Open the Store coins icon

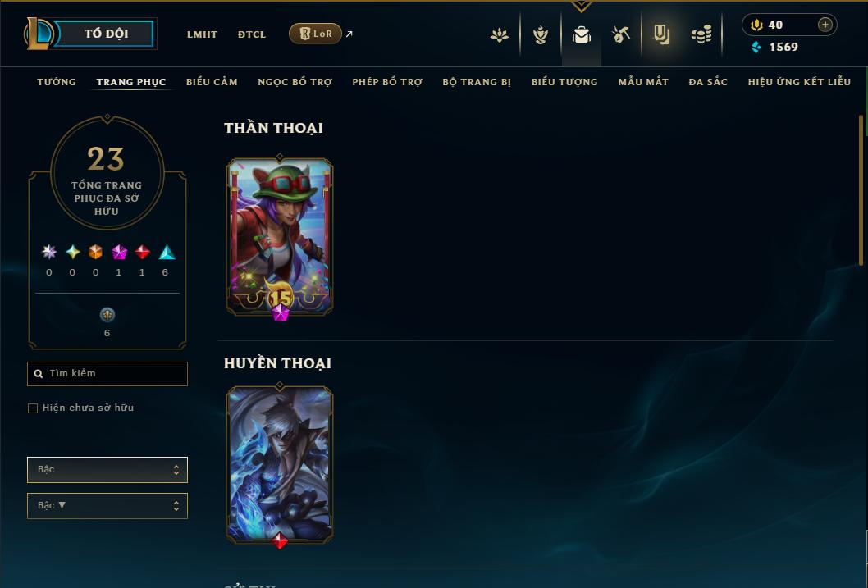click(701, 35)
